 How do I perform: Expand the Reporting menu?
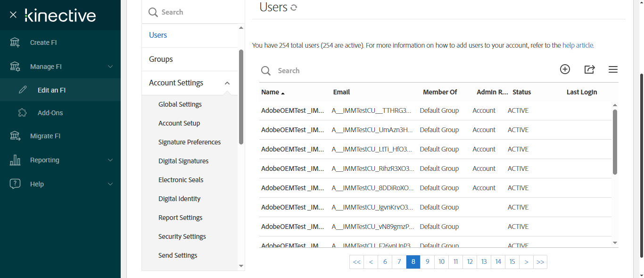pyautogui.click(x=110, y=160)
